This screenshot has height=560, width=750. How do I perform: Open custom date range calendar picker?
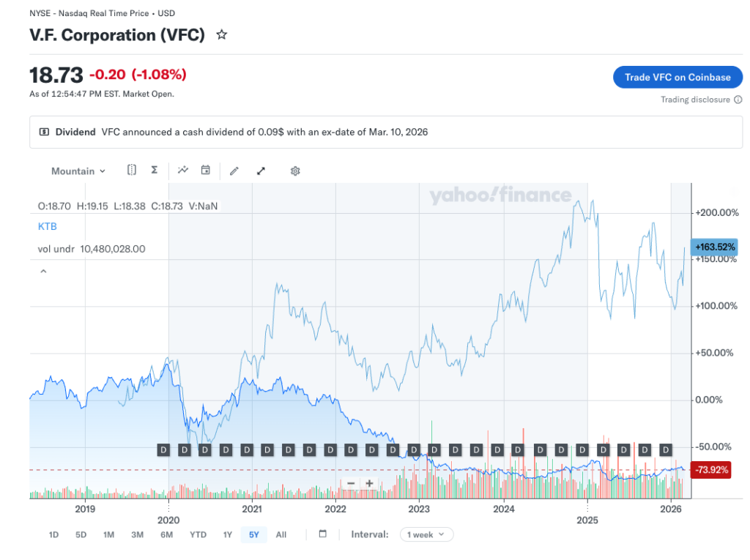323,534
